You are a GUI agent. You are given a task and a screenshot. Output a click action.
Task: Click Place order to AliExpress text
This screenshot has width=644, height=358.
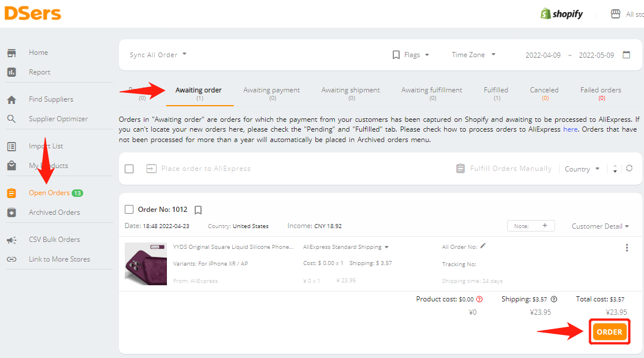tap(206, 169)
